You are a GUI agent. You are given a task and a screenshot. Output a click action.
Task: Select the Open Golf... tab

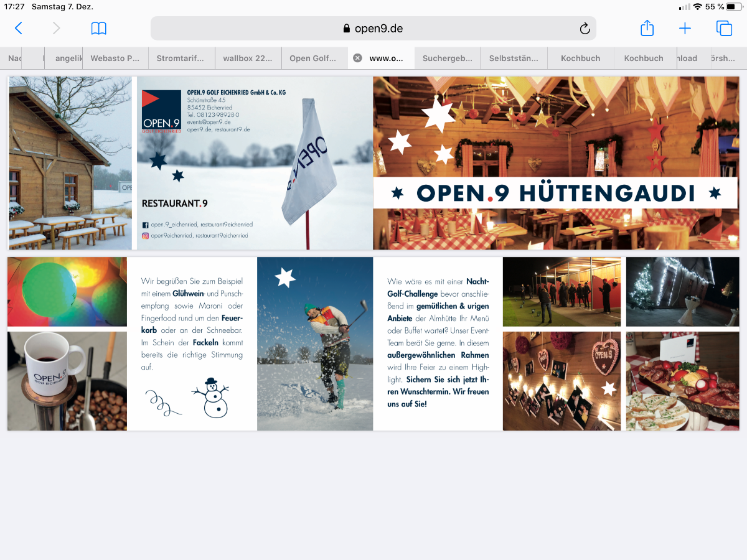pyautogui.click(x=313, y=58)
